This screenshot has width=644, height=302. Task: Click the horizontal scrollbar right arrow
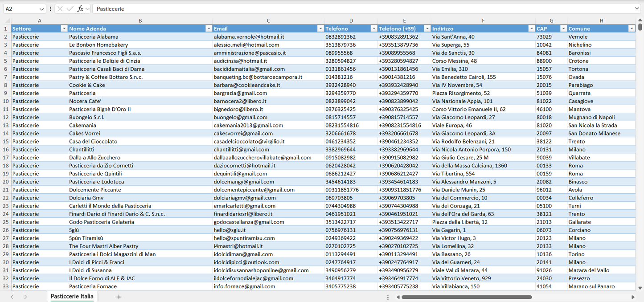click(x=633, y=297)
